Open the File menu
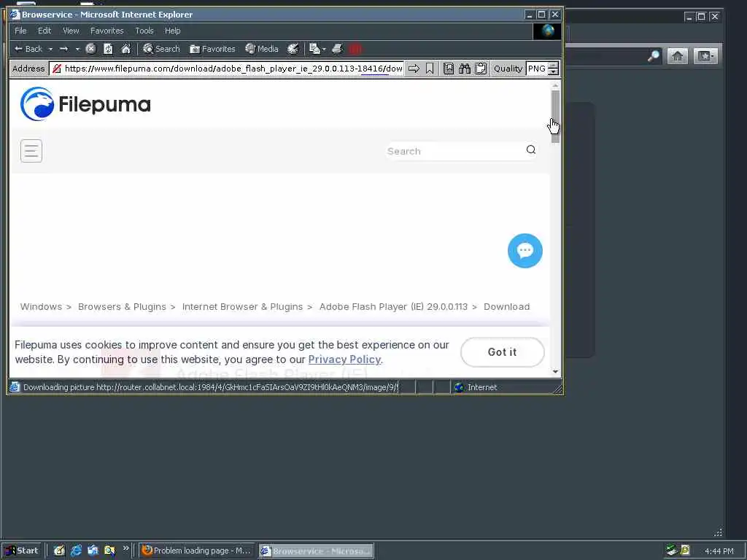Screen dimensions: 747x560 [20, 31]
